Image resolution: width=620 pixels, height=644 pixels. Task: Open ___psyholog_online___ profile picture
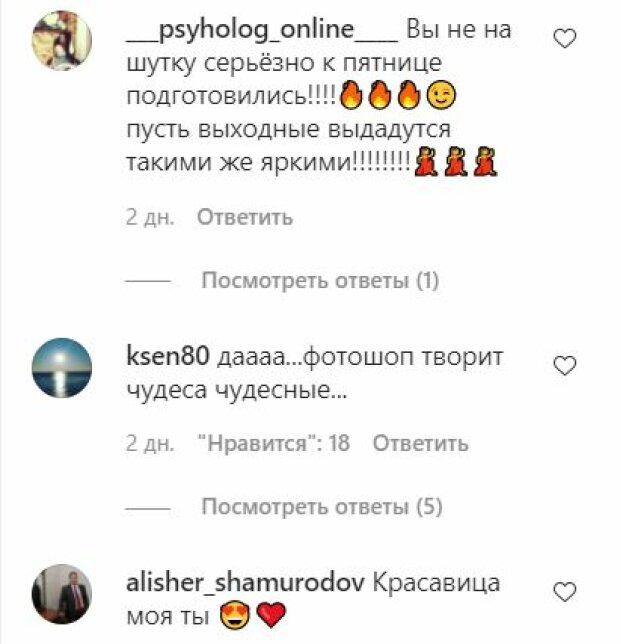[62, 40]
